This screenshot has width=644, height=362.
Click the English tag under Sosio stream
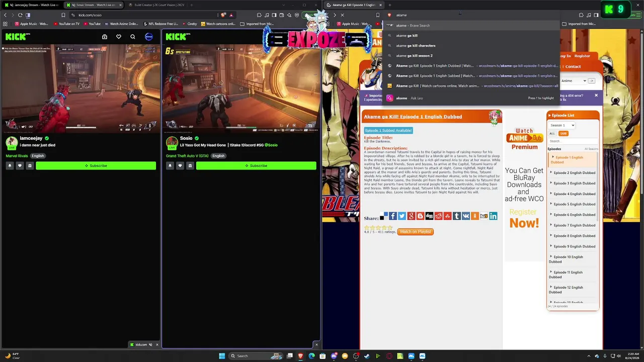(x=218, y=156)
